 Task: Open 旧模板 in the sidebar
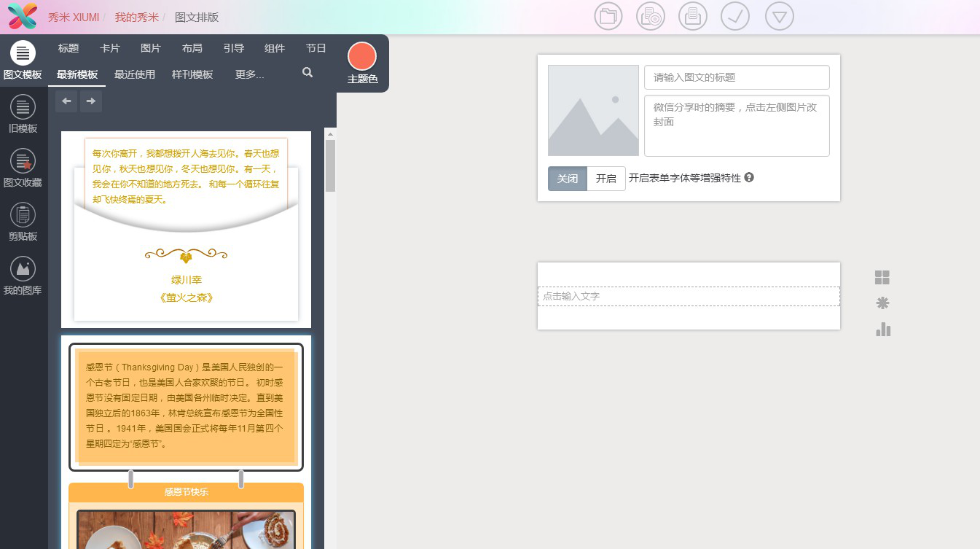tap(23, 114)
